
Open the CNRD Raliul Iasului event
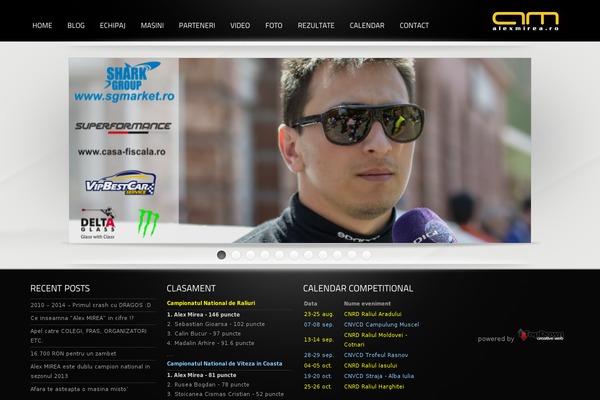pyautogui.click(x=370, y=366)
